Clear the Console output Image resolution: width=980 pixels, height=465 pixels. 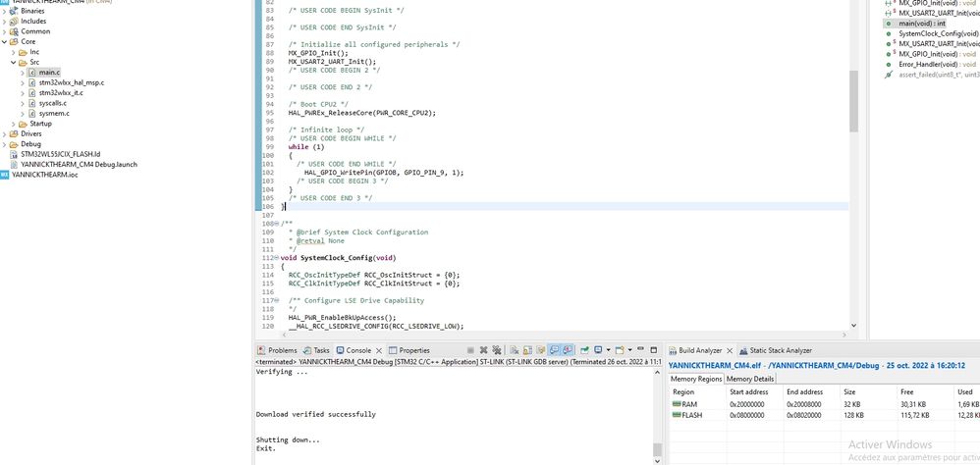[515, 350]
